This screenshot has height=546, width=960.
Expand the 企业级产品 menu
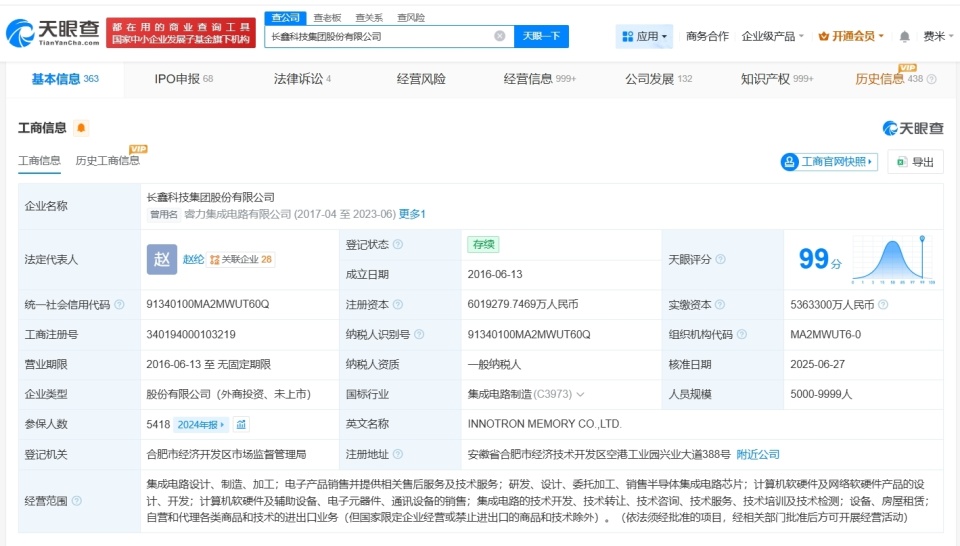click(x=772, y=37)
